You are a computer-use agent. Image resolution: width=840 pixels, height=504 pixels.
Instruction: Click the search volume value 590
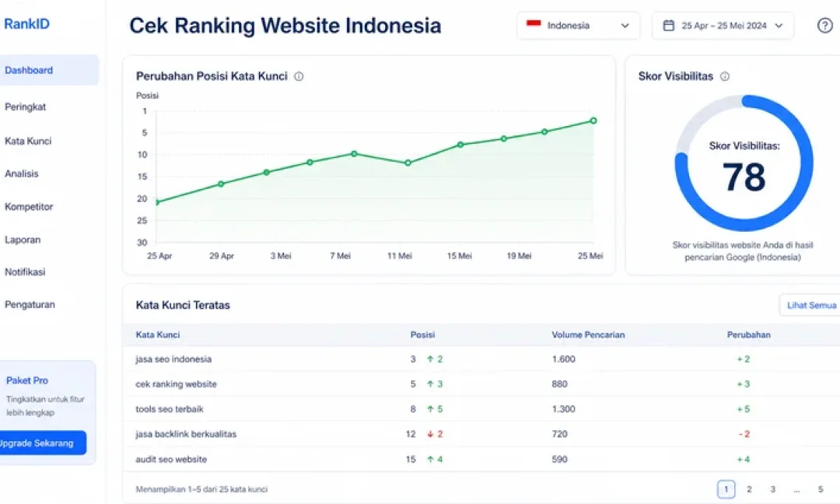click(x=560, y=460)
